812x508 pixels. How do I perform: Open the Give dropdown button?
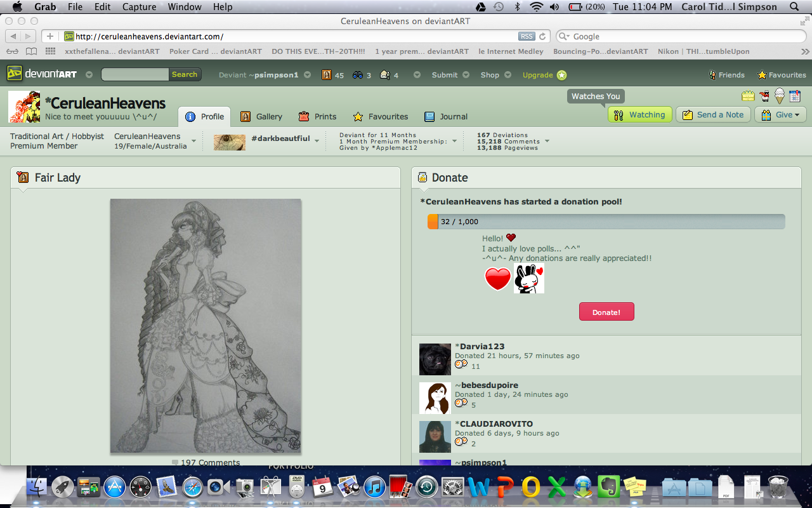tap(780, 114)
